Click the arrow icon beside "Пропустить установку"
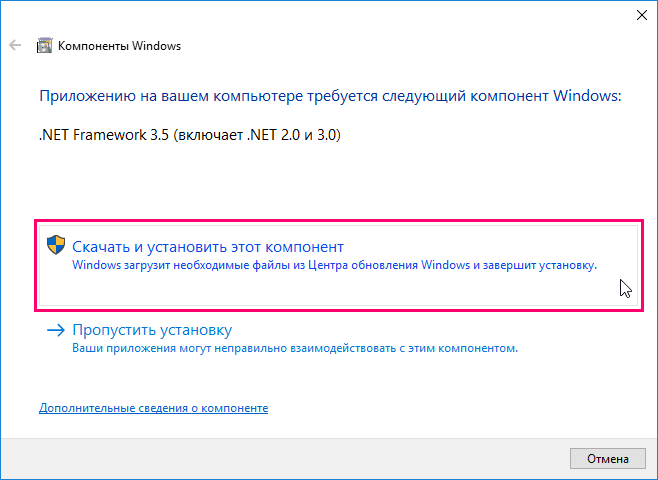Viewport: 658px width, 480px height. (x=56, y=330)
